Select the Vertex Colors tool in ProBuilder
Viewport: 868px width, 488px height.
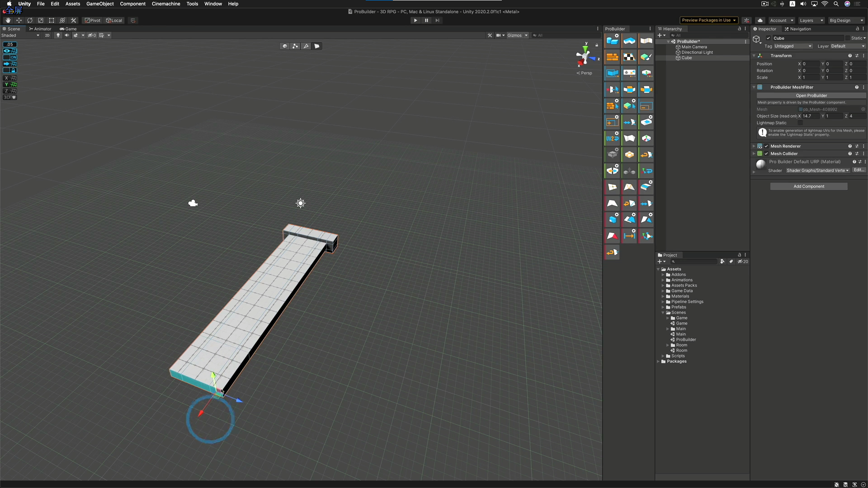646,57
